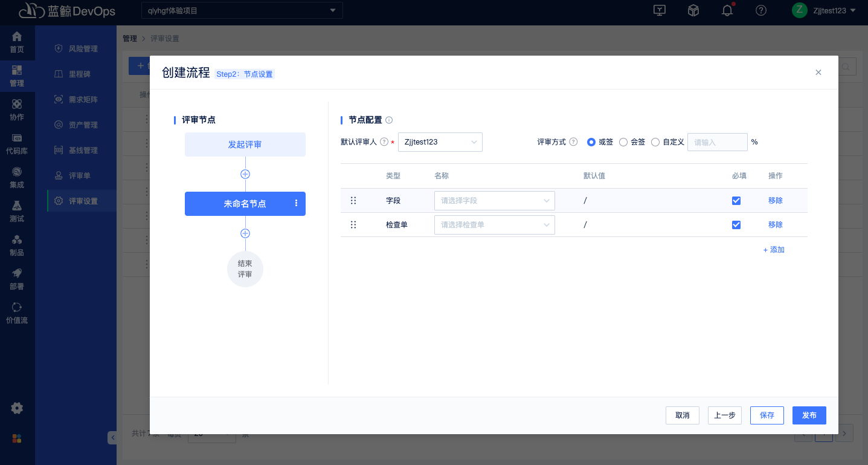Click the drag handle of the 检查单 row
868x465 pixels.
point(353,224)
